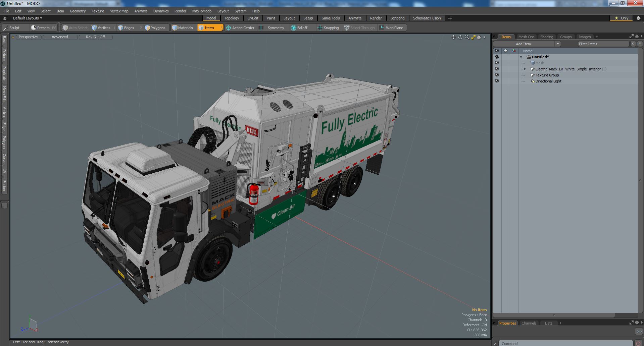This screenshot has width=644, height=346.
Task: Click the Auto Select button
Action: 75,28
